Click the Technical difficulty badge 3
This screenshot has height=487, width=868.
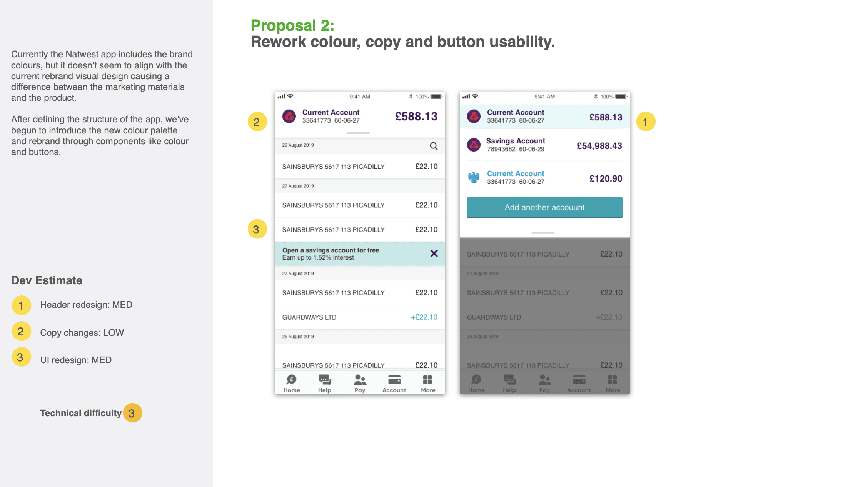click(x=132, y=413)
